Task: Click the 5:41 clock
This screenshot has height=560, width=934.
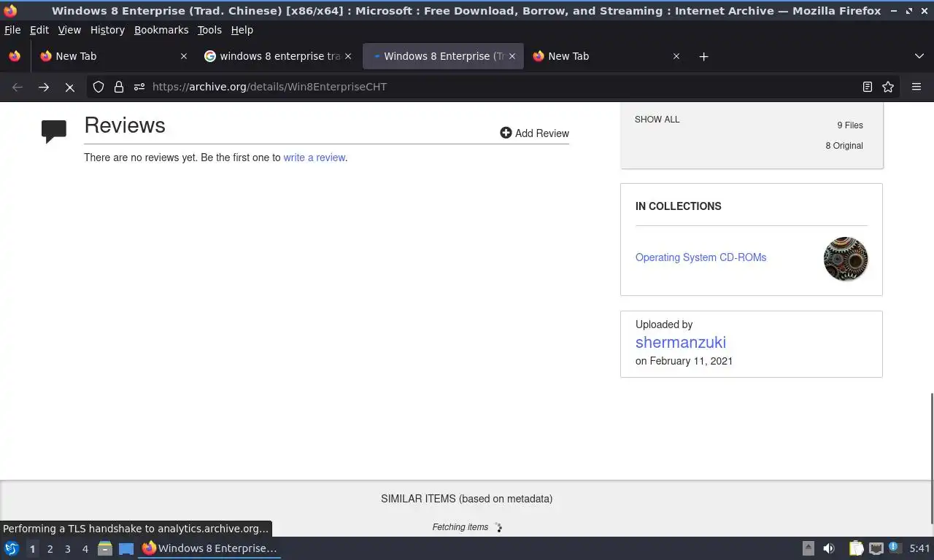Action: tap(919, 548)
